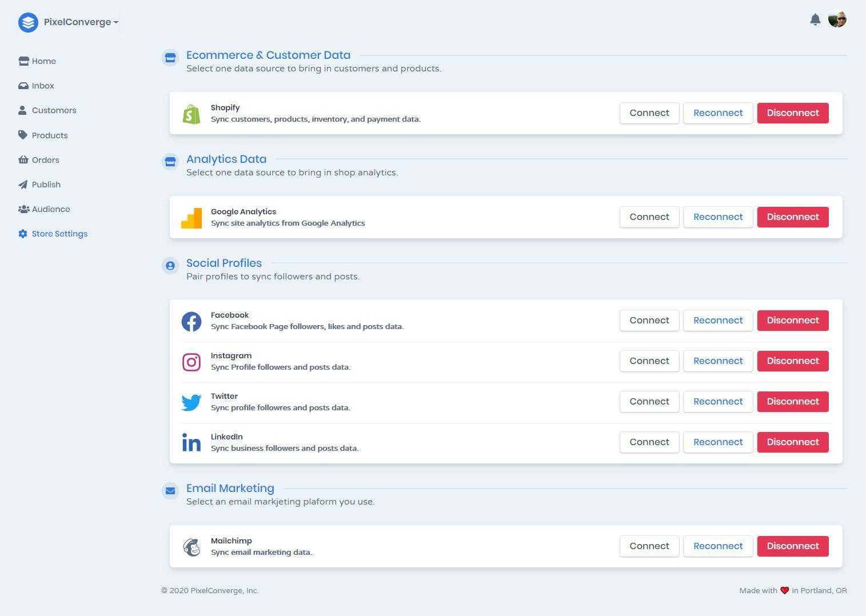
Task: Click the Email Marketing heading
Action: point(230,489)
